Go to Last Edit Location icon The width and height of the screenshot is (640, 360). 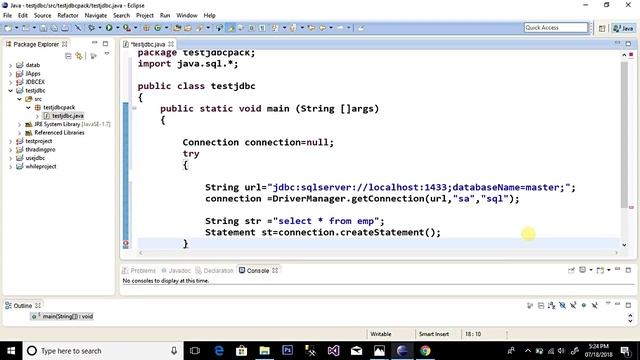(311, 28)
